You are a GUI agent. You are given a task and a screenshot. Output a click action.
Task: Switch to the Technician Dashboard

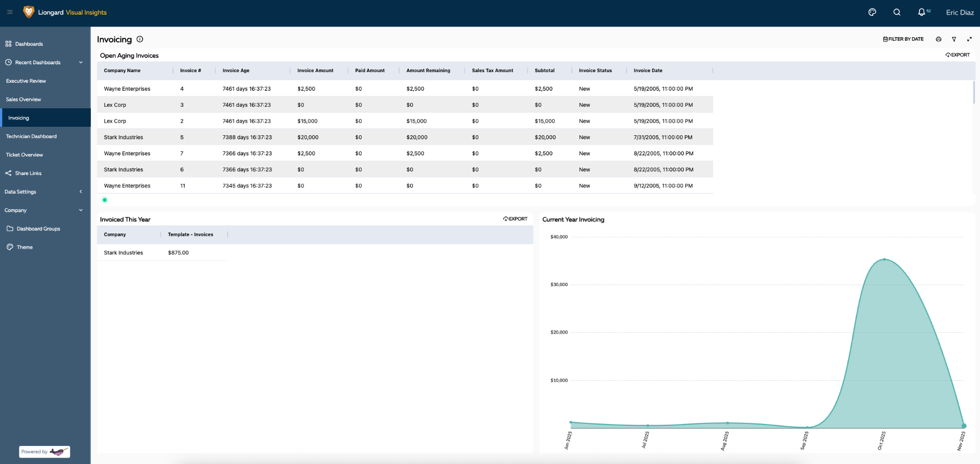(x=31, y=136)
